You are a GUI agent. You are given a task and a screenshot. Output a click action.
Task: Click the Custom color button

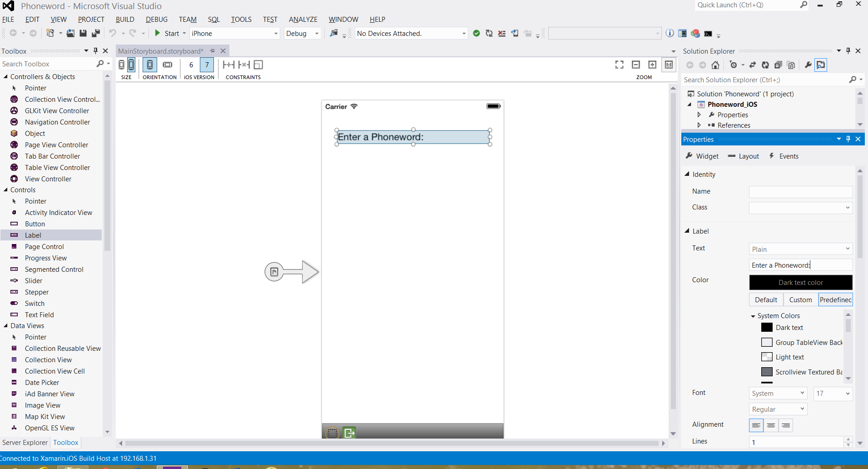click(800, 300)
